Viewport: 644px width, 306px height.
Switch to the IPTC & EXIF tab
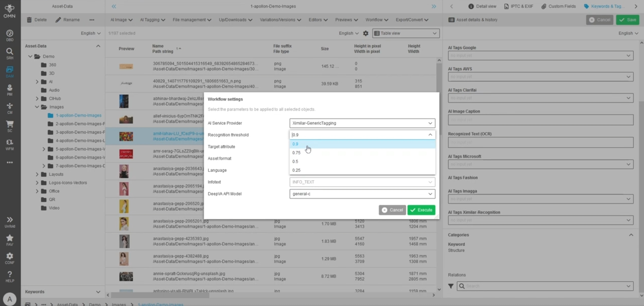tap(518, 6)
